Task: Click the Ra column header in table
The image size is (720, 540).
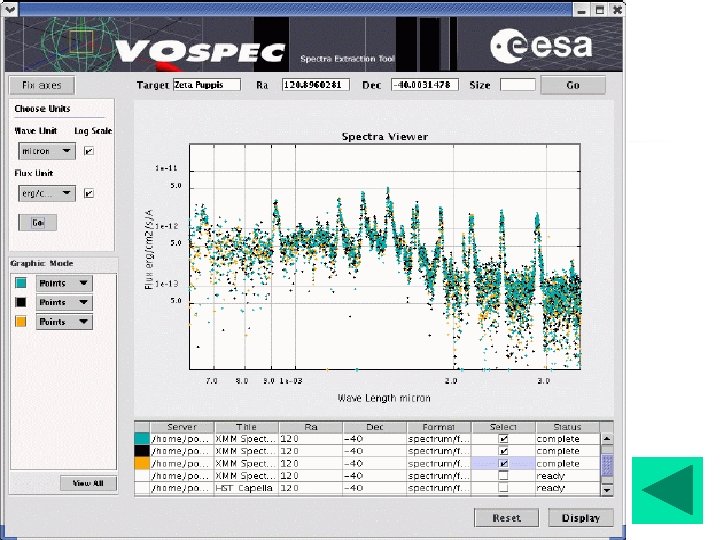Action: click(310, 427)
